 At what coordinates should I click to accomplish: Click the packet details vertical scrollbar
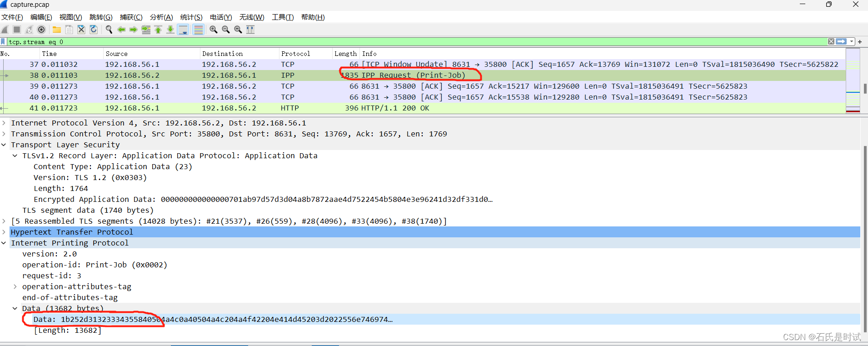point(865,239)
